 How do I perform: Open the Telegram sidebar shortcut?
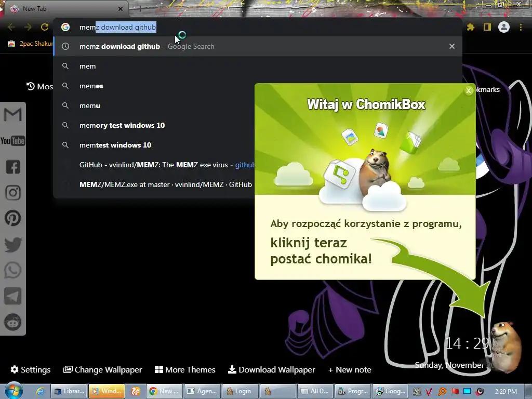13,296
